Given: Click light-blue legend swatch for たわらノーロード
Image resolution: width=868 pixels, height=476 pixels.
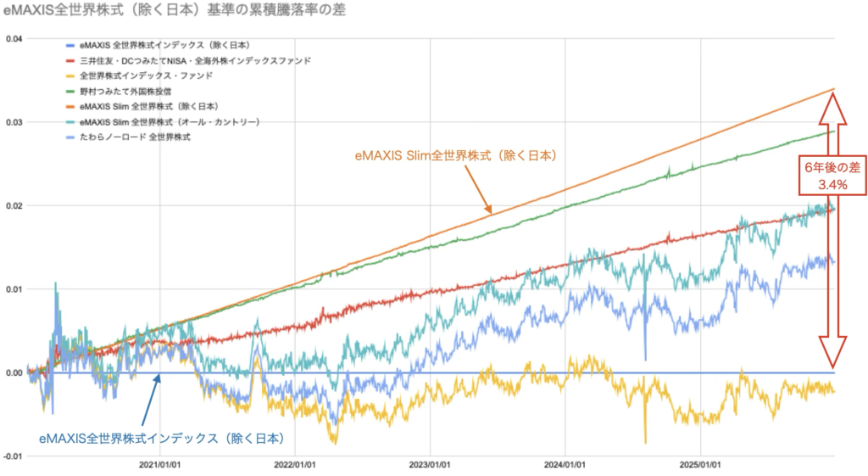Looking at the screenshot, I should (x=69, y=137).
